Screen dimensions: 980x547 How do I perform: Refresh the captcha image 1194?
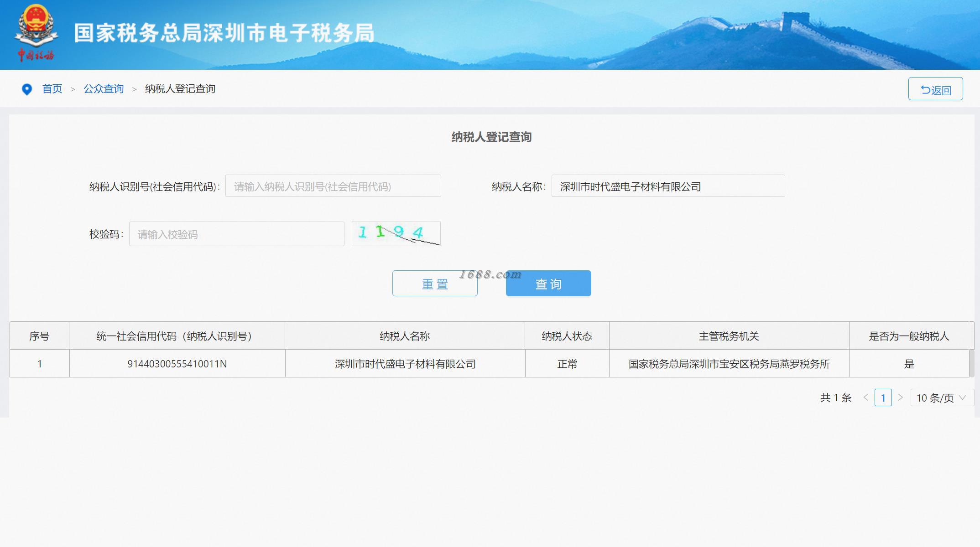(x=396, y=234)
